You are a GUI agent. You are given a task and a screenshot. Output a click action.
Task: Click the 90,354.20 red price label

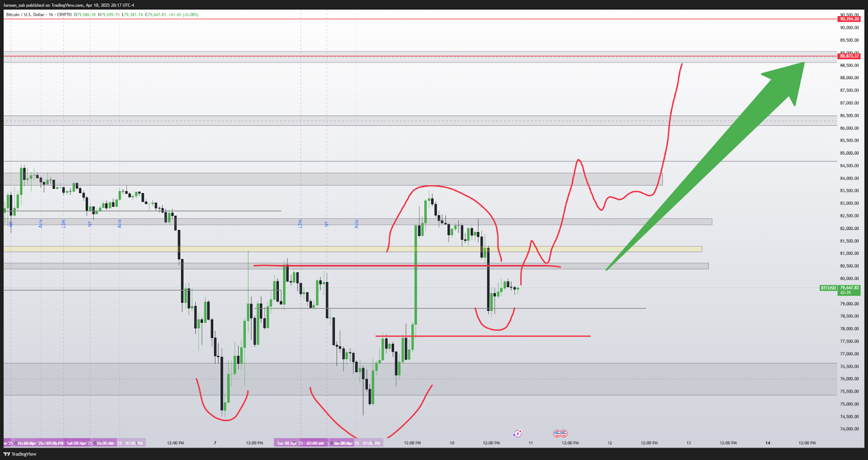[x=849, y=19]
